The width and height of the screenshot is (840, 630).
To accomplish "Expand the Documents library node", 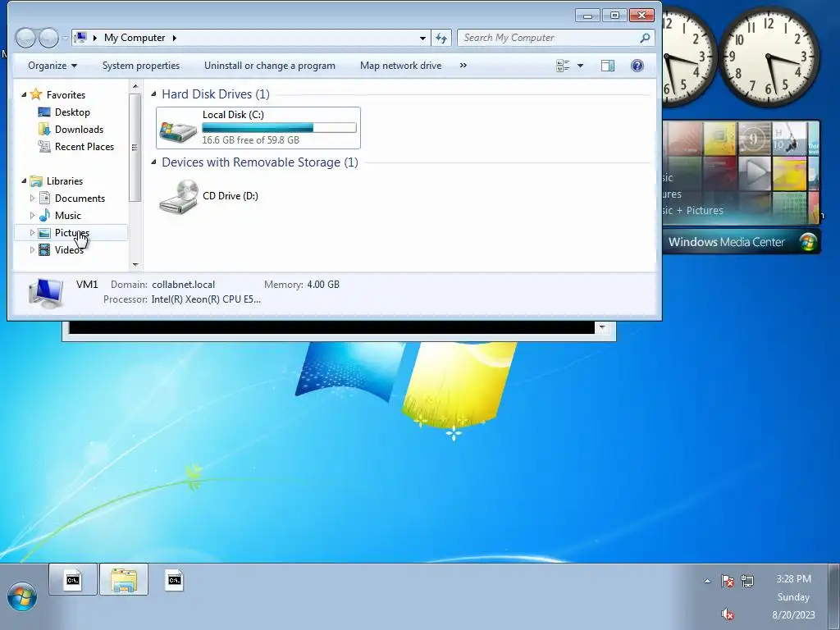I will 32,198.
